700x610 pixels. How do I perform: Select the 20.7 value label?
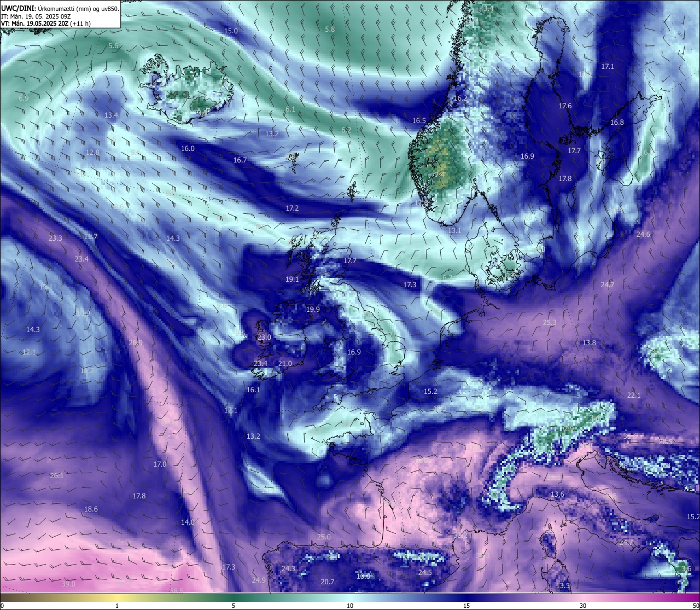(x=327, y=582)
